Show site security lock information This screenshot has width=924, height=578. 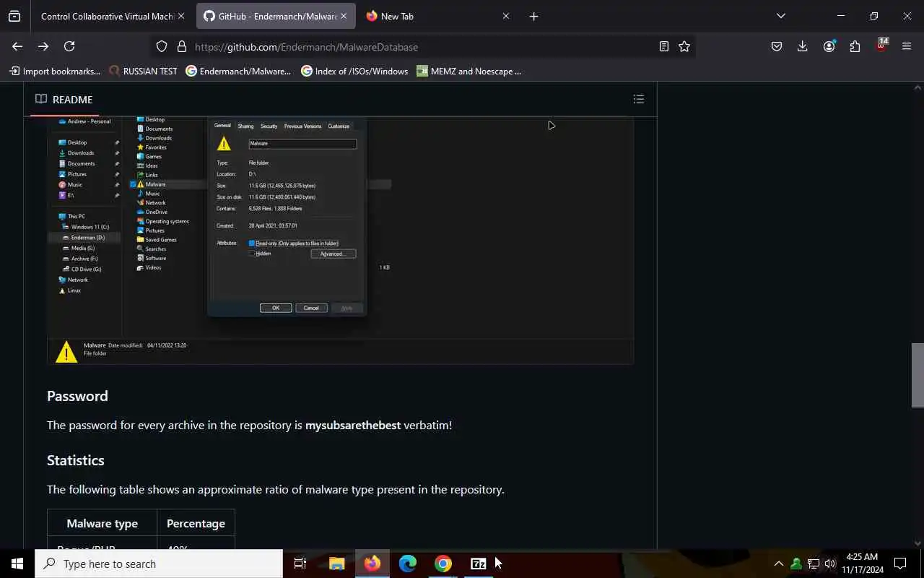pyautogui.click(x=181, y=46)
